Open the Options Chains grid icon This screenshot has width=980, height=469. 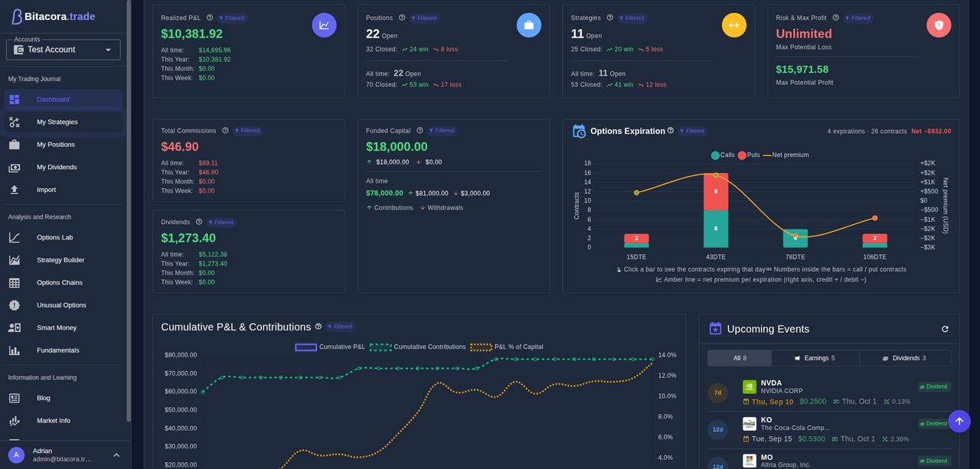pyautogui.click(x=15, y=282)
